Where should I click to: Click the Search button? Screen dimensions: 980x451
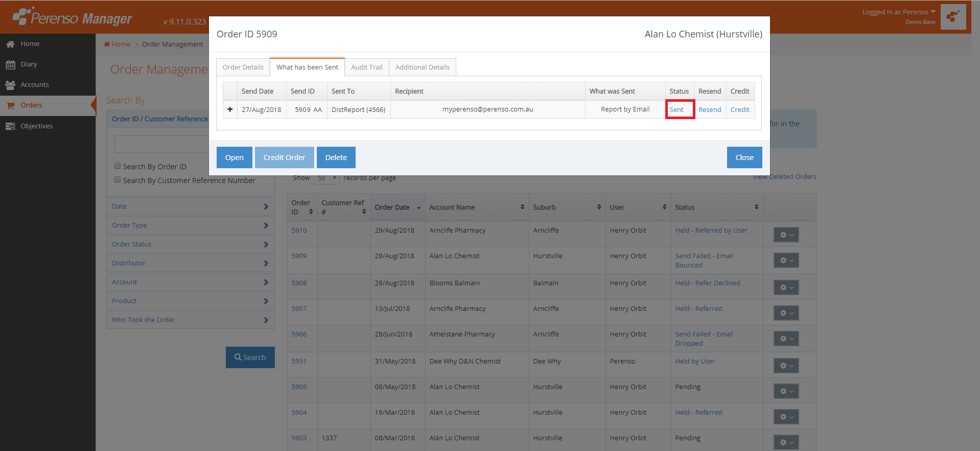click(x=250, y=357)
